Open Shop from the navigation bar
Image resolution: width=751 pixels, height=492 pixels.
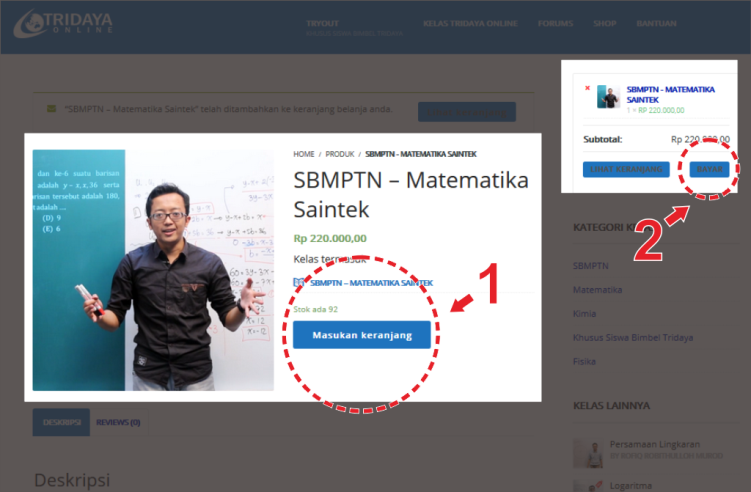pos(604,23)
